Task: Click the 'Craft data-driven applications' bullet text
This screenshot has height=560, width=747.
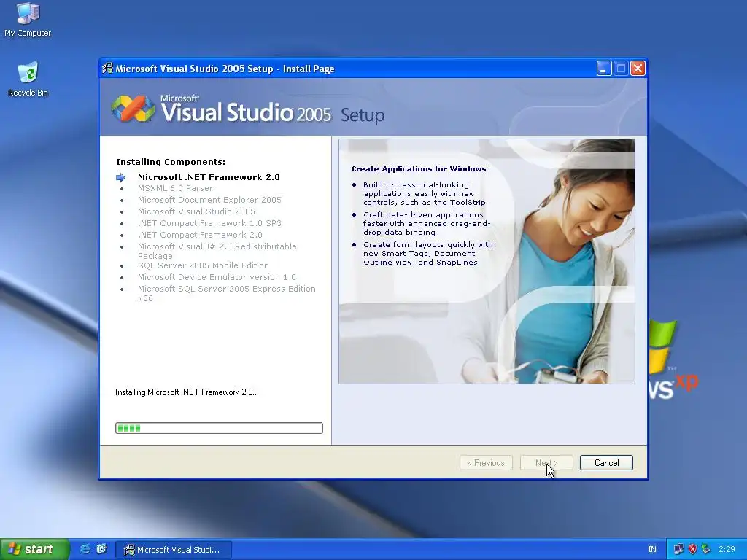Action: [426, 224]
